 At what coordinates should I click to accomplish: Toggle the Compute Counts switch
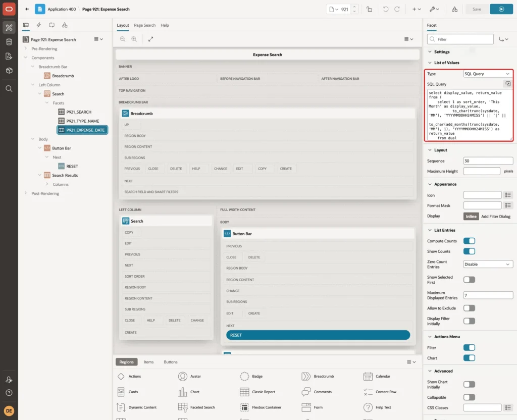[x=469, y=241]
